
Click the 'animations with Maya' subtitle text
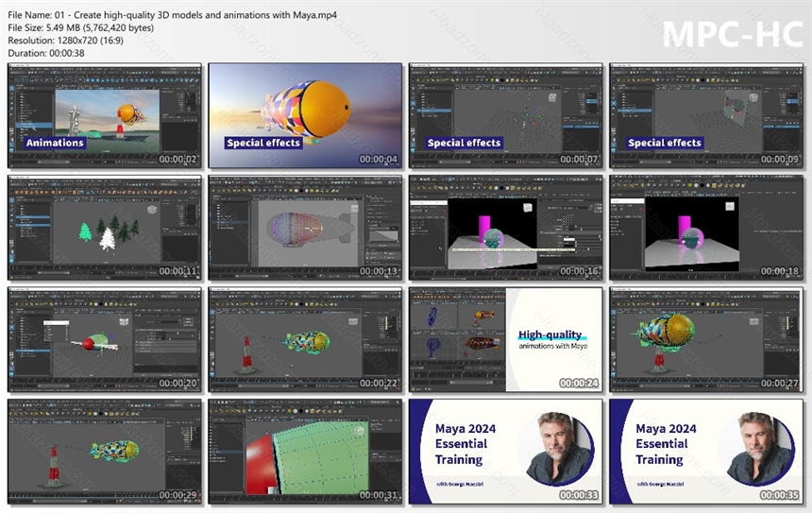coord(553,346)
